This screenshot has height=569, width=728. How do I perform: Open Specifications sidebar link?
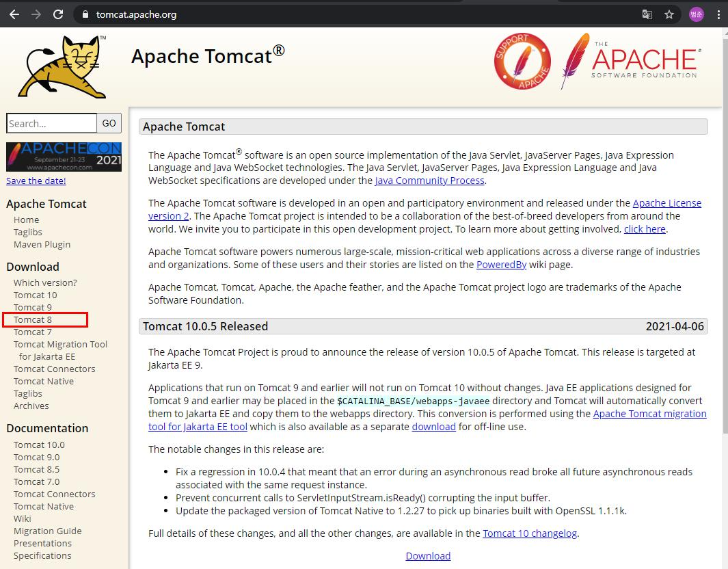coord(42,555)
